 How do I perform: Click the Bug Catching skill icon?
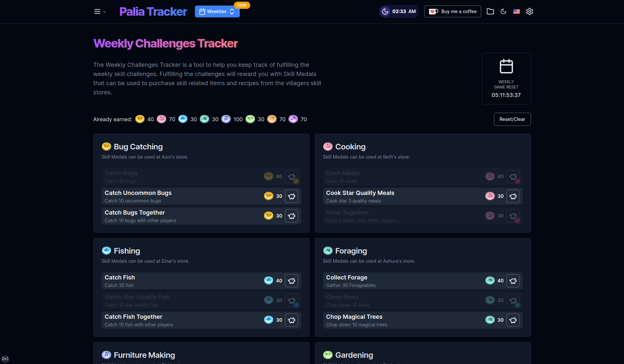pos(106,146)
